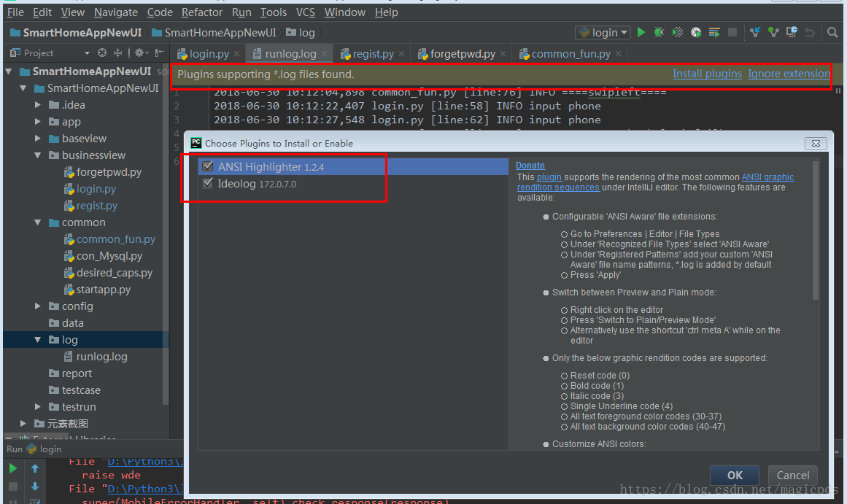847x504 pixels.
Task: Click Cancel in Choose Plugins dialog
Action: coord(792,476)
